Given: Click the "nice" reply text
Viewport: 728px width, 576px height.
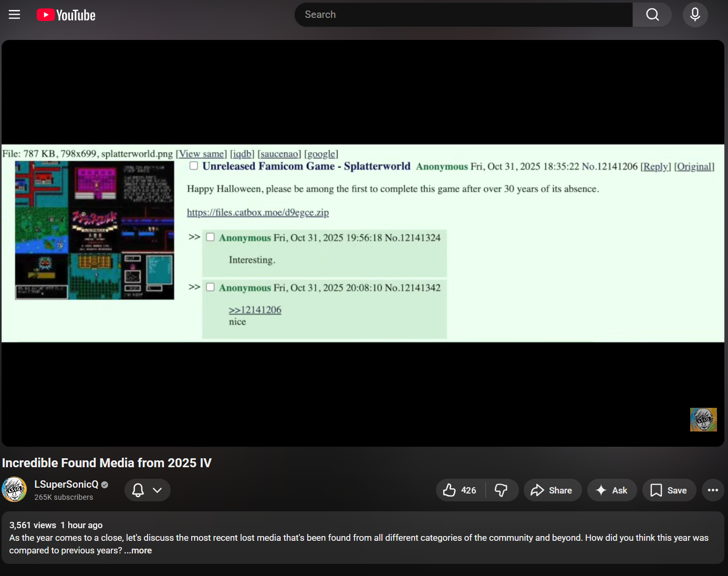Looking at the screenshot, I should 237,322.
